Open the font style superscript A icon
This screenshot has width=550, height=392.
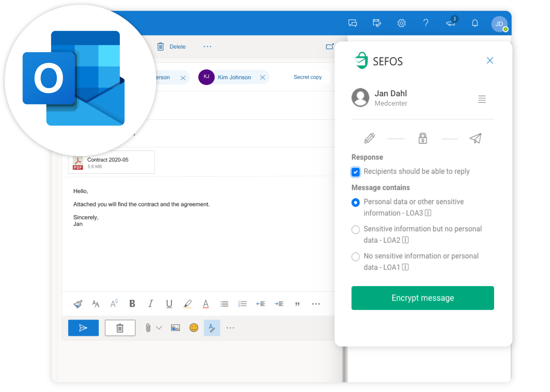tap(114, 304)
